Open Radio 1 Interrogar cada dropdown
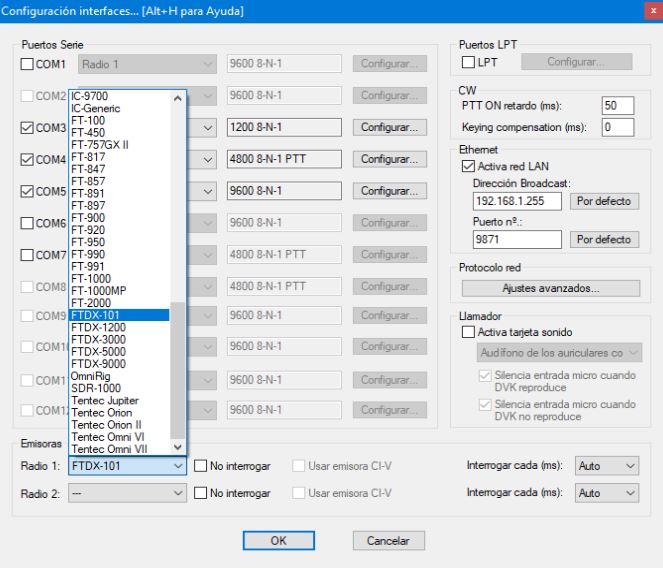The width and height of the screenshot is (663, 568). (x=607, y=466)
